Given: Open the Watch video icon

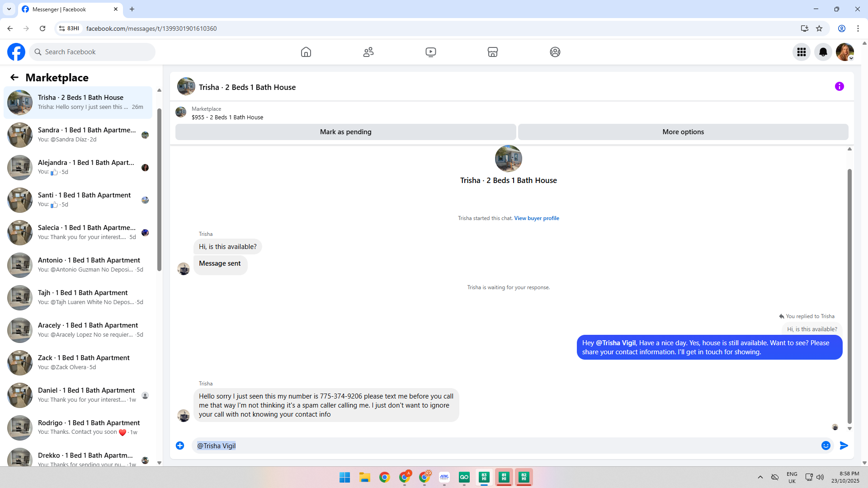Looking at the screenshot, I should tap(431, 52).
